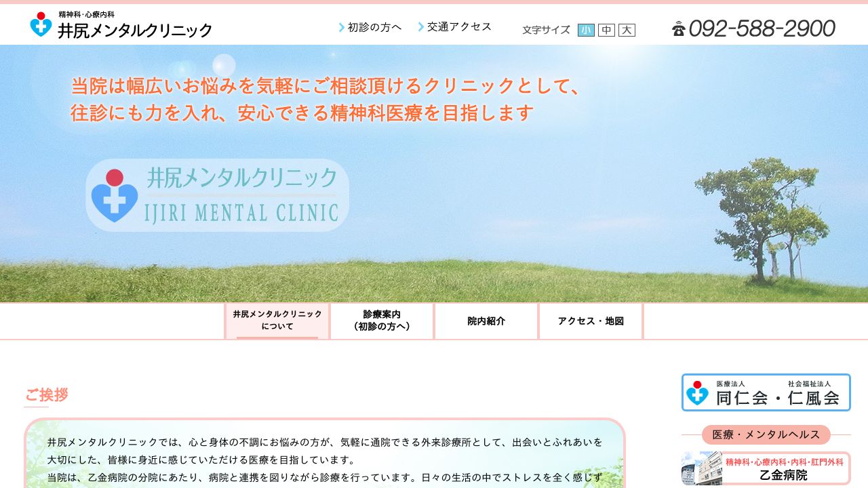Click the arrow icon before 交通アクセス

[x=420, y=26]
